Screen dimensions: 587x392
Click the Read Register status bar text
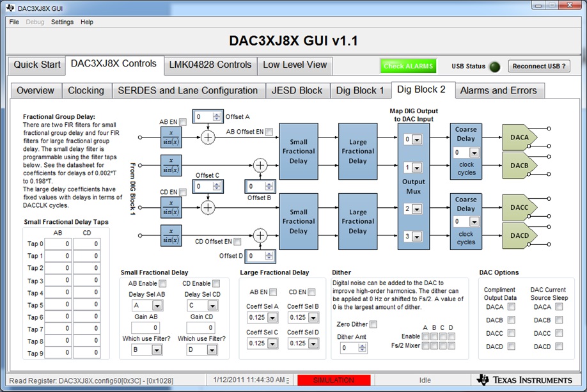pos(91,380)
